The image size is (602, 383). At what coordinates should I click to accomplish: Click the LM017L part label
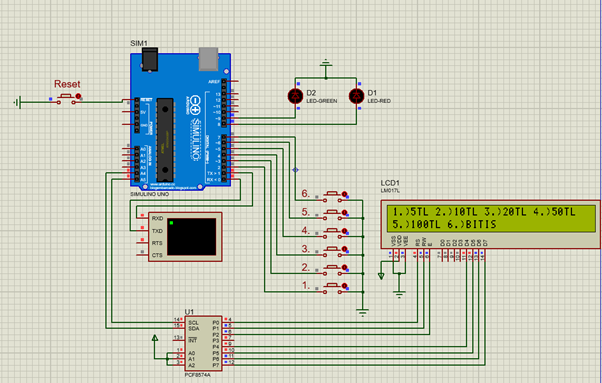390,191
